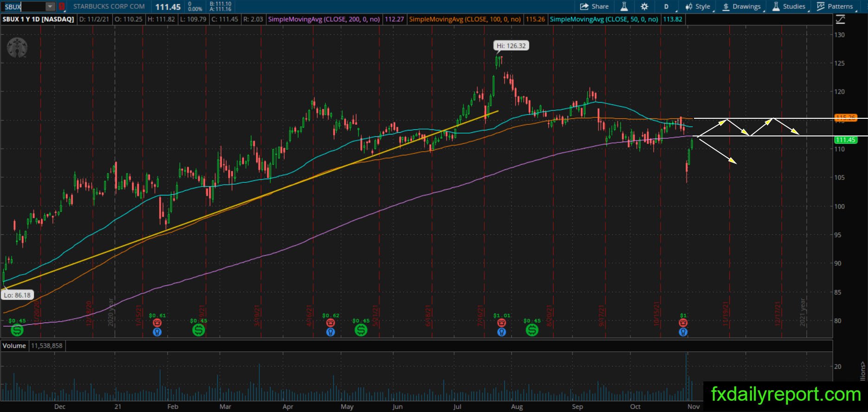Click the SBUX 1 Y 1D [NASDAQ] chart title
The image size is (868, 412).
pyautogui.click(x=39, y=19)
